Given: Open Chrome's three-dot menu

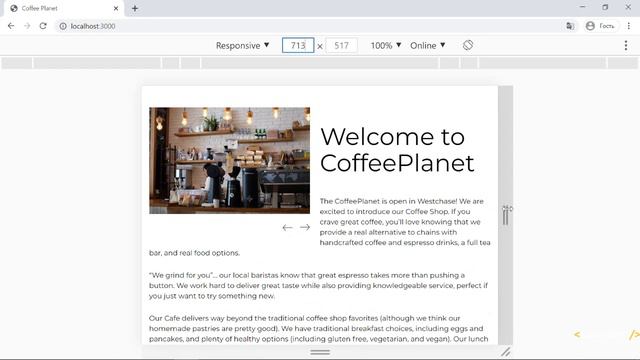Looking at the screenshot, I should pyautogui.click(x=629, y=26).
